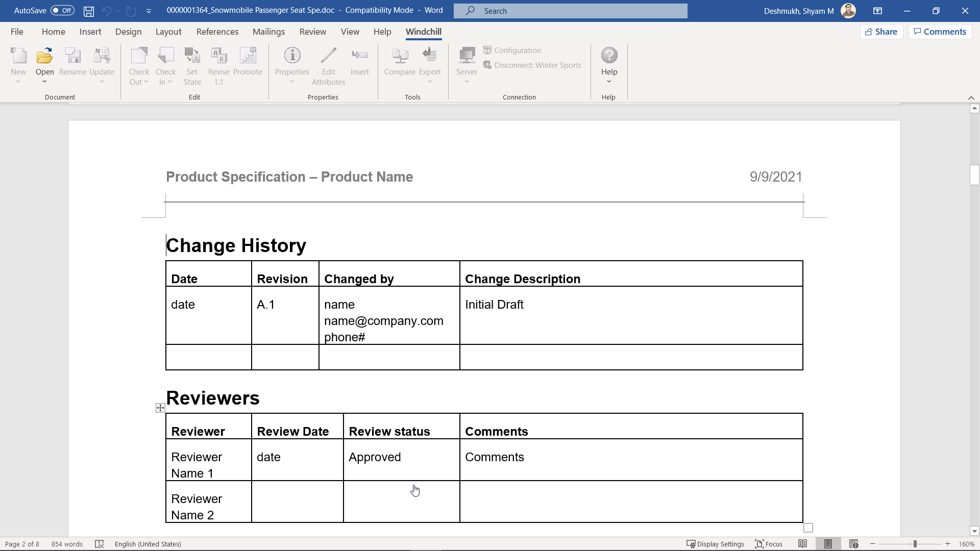Expand the Open document dropdown

(44, 82)
